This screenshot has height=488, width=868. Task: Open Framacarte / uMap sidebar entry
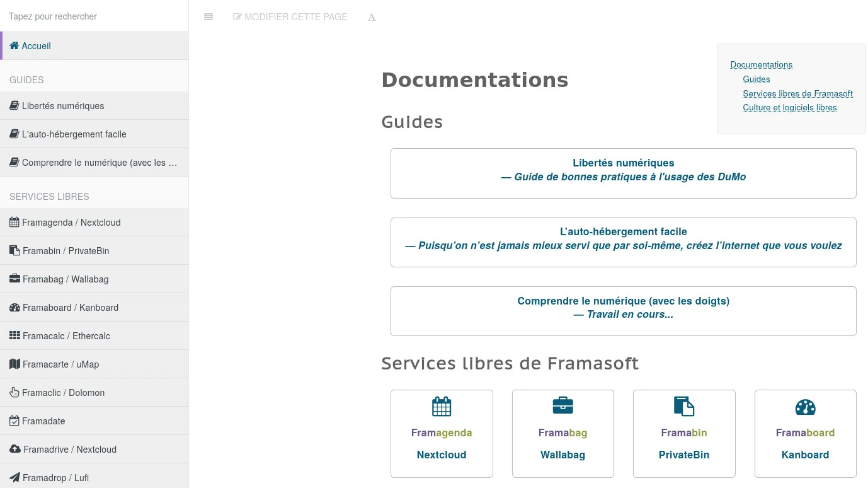[94, 364]
